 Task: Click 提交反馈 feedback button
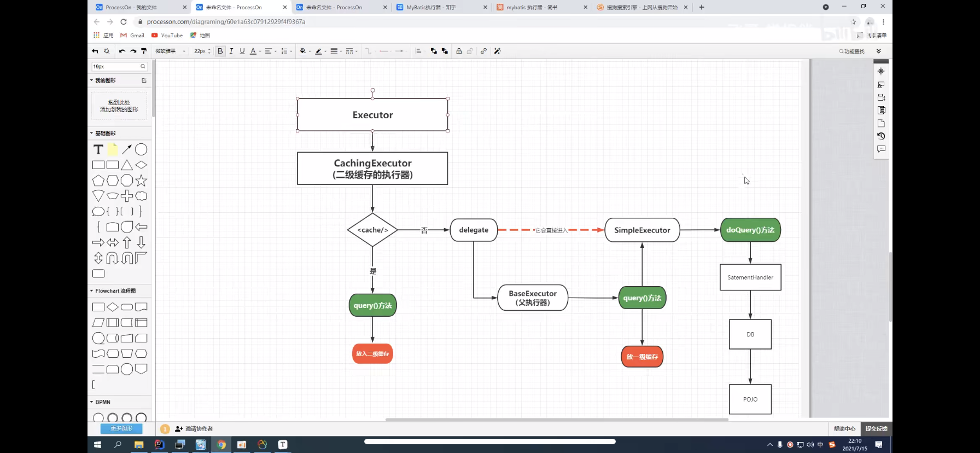[x=876, y=429]
